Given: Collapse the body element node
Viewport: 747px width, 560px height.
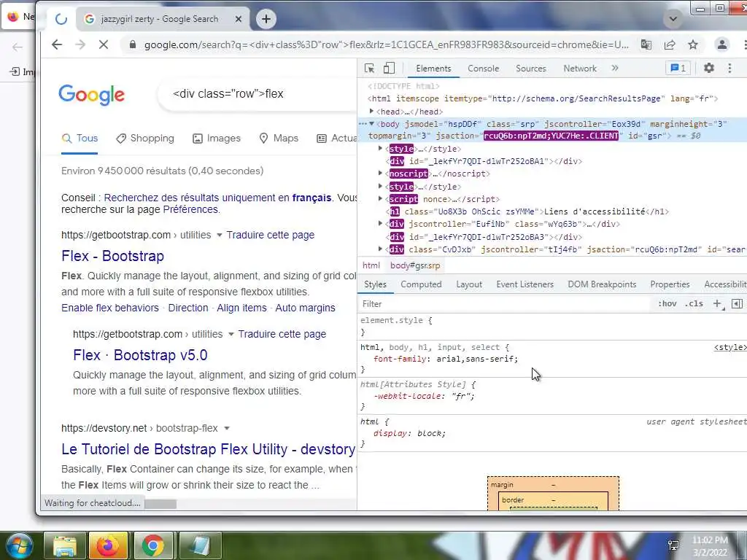Looking at the screenshot, I should click(x=372, y=124).
